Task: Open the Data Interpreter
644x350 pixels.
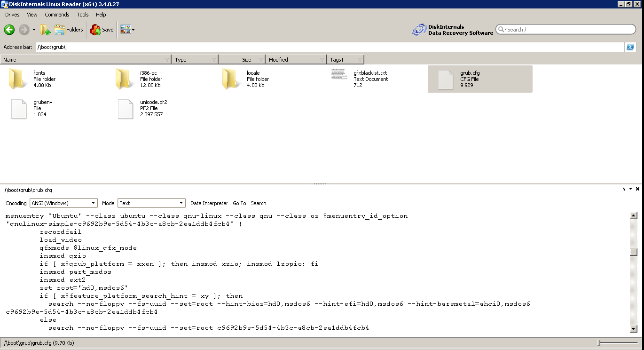Action: click(x=209, y=203)
